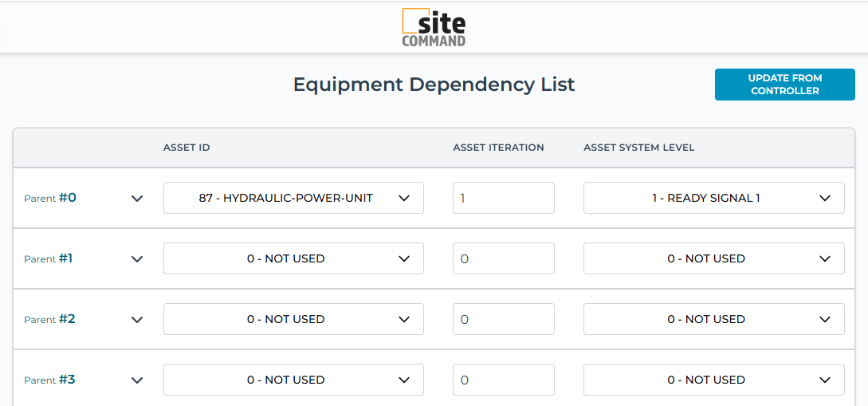The image size is (868, 406).
Task: Expand the Parent #0 row chevron
Action: [137, 199]
